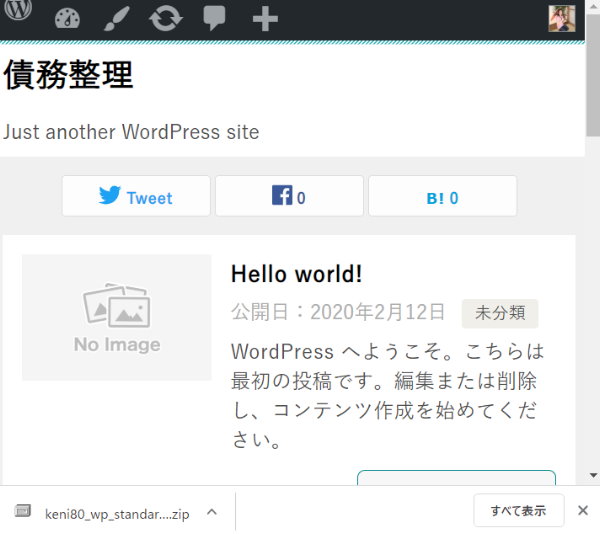The image size is (600, 534).
Task: Open the Hello world! post title
Action: pos(296,274)
